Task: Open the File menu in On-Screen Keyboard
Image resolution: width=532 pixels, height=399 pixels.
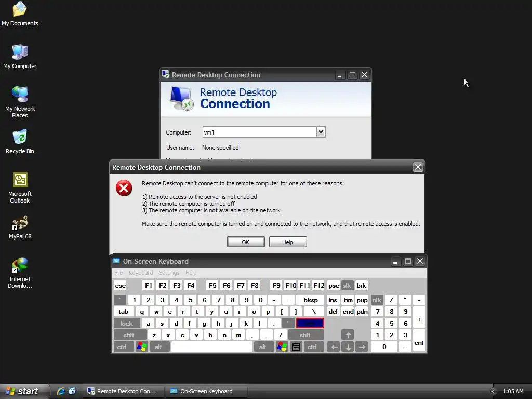Action: [x=118, y=273]
